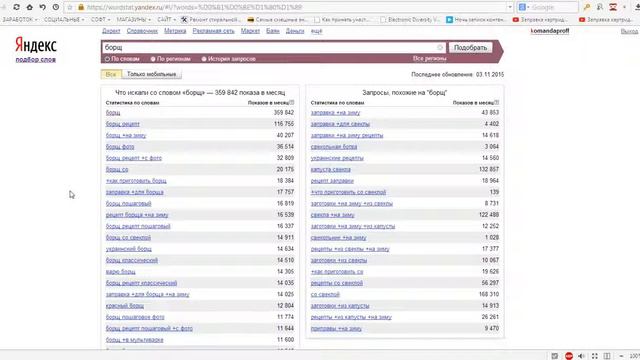Open the СОФТ bookmarks folder
Image resolution: width=640 pixels, height=360 pixels.
coord(100,19)
